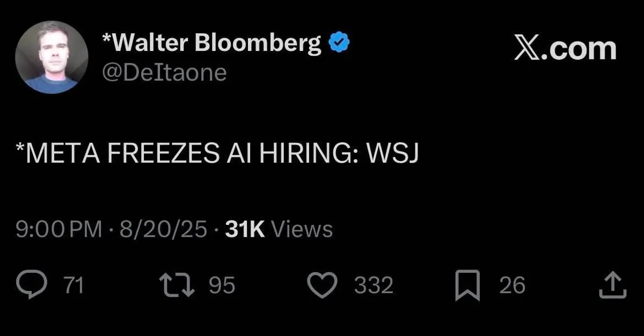Click the 26 bookmarks count
Image resolution: width=644 pixels, height=336 pixels.
pyautogui.click(x=512, y=285)
